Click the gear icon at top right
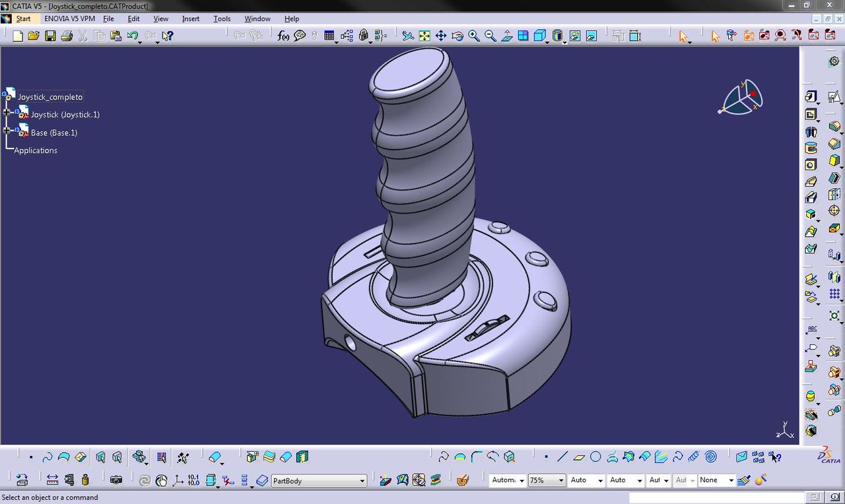 click(x=834, y=61)
